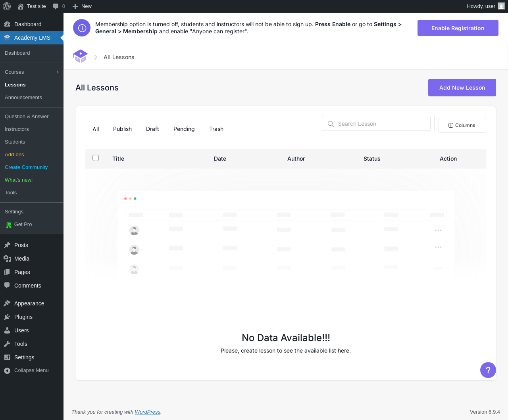Open the WordPress logo menu
The width and height of the screenshot is (508, 420).
(x=7, y=6)
